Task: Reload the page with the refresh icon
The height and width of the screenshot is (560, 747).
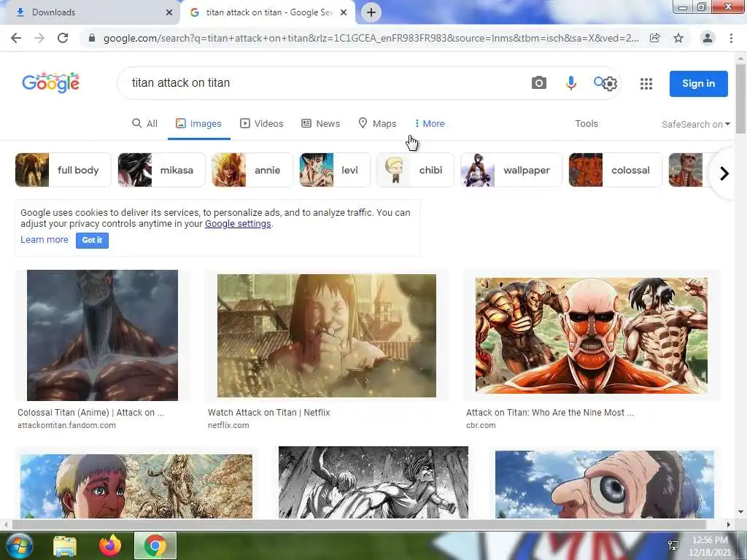Action: click(63, 38)
